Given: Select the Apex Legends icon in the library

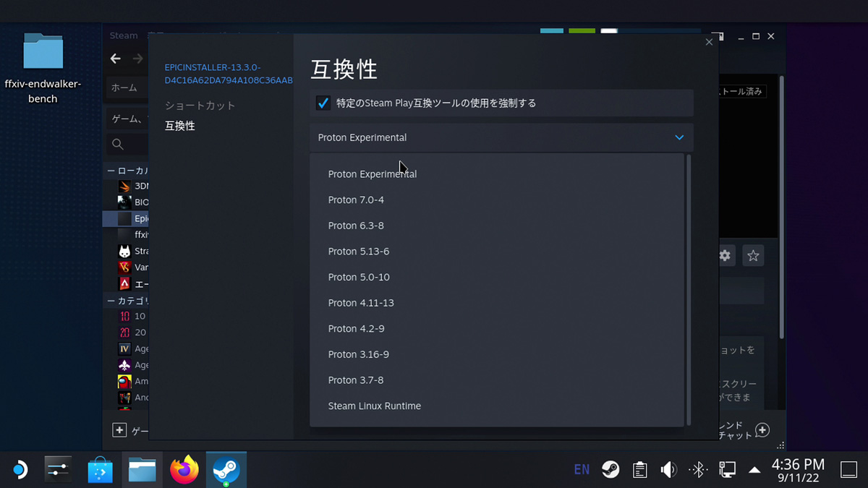Looking at the screenshot, I should (x=124, y=283).
